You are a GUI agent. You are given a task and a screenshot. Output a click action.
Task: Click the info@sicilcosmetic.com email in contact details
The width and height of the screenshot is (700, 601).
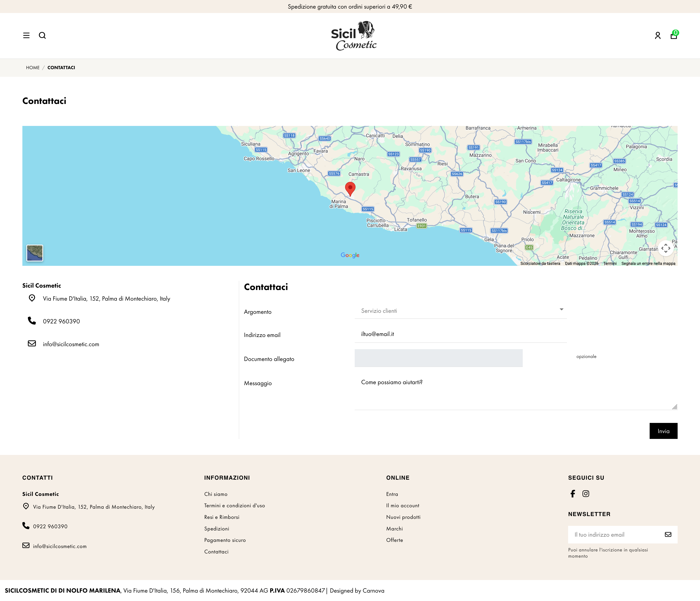pyautogui.click(x=71, y=344)
